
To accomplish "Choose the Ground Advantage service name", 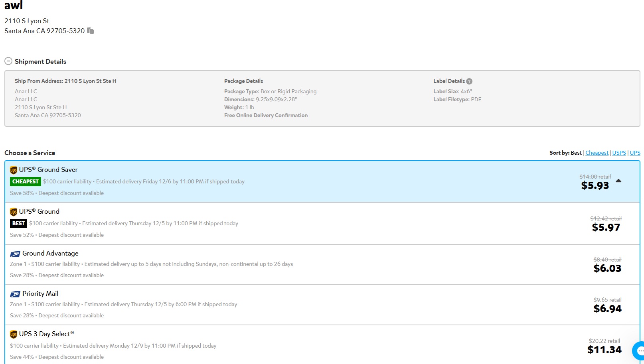I will pyautogui.click(x=50, y=253).
